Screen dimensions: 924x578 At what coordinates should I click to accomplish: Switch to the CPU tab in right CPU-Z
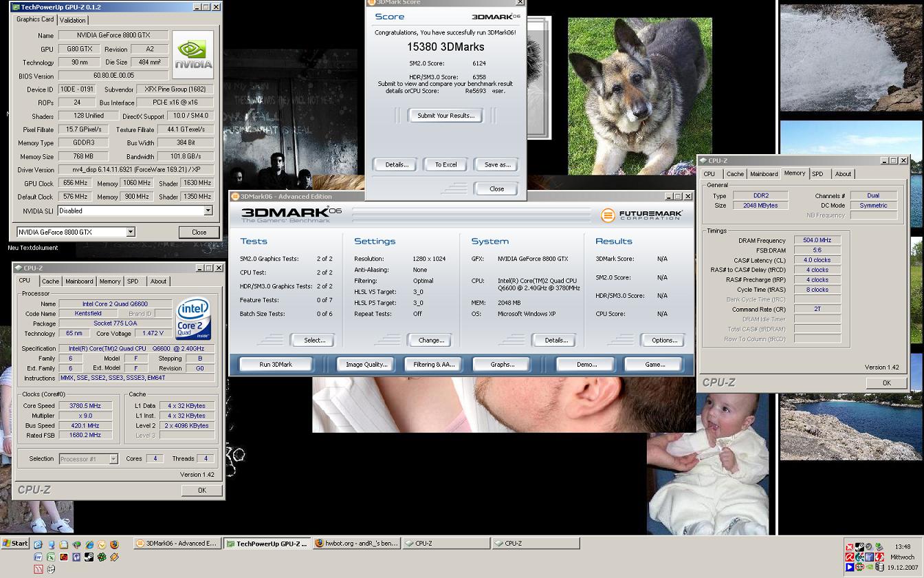(x=709, y=173)
